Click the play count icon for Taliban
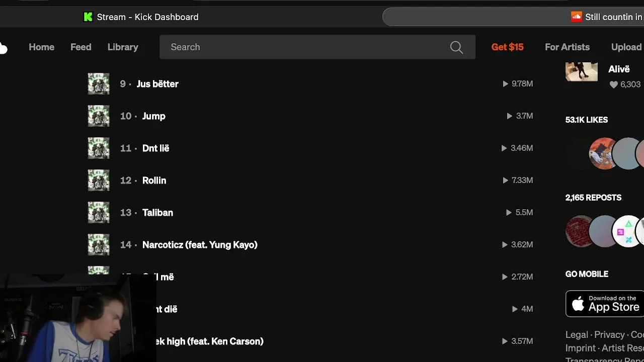Screen dimensions: 644x362 point(509,213)
